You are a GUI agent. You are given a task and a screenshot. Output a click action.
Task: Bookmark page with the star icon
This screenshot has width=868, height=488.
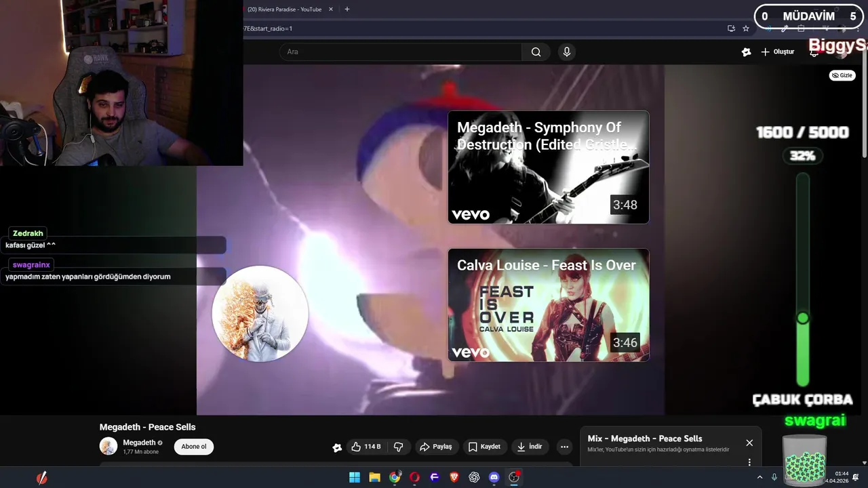click(x=746, y=28)
